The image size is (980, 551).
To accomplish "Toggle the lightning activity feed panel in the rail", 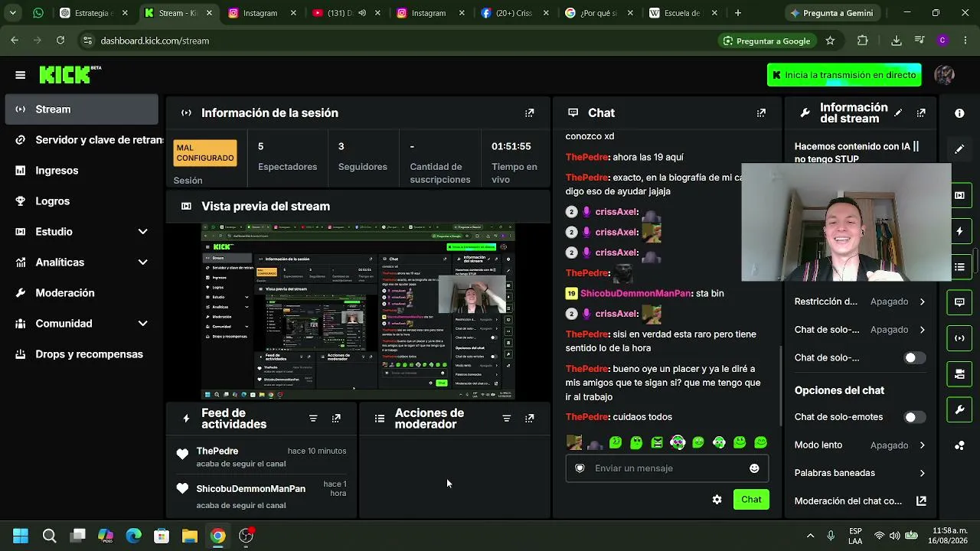I will (959, 231).
